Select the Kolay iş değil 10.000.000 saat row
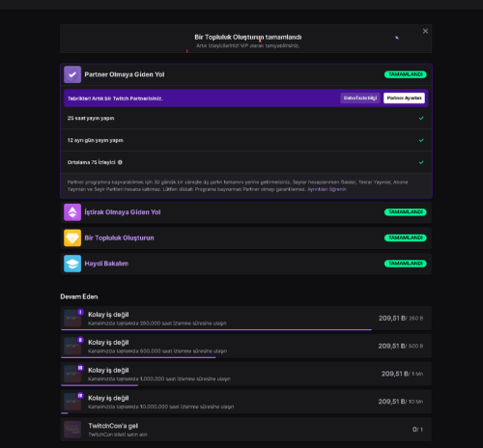 pos(246,402)
